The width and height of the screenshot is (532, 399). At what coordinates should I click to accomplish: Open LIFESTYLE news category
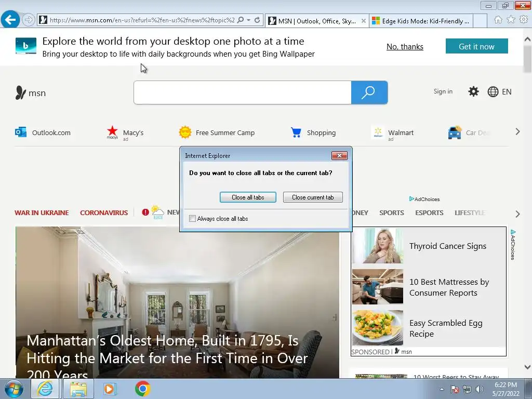[x=470, y=212]
